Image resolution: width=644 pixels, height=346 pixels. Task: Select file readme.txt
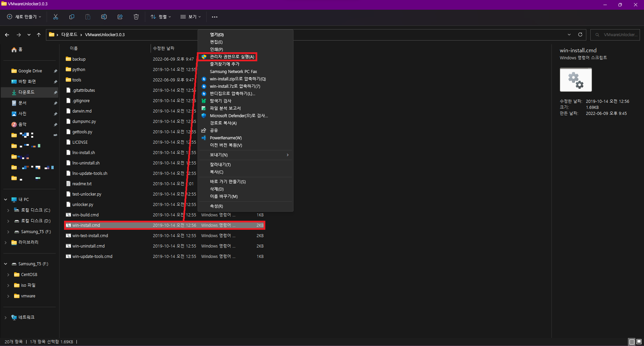pyautogui.click(x=82, y=184)
